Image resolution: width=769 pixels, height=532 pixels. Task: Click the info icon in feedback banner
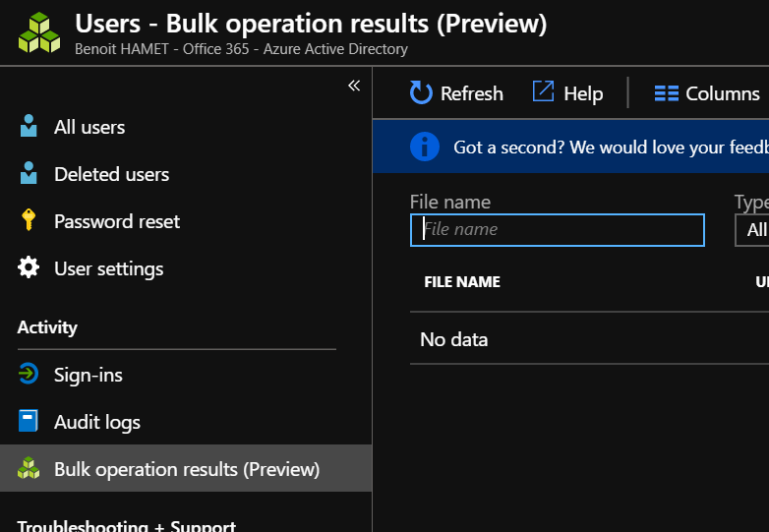(425, 147)
